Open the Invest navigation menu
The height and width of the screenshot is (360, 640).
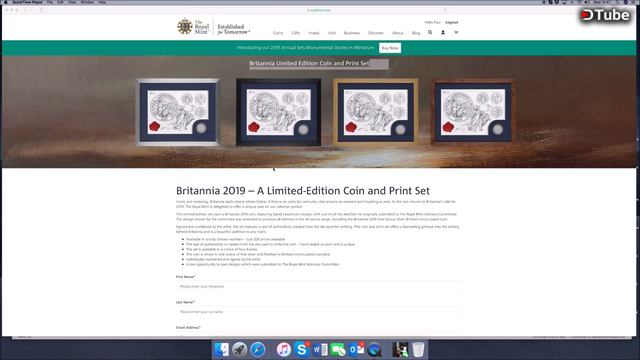coord(313,33)
